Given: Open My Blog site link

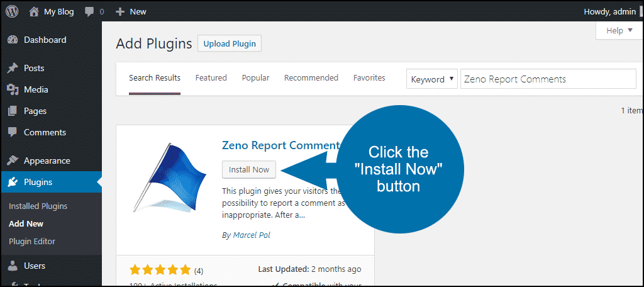Looking at the screenshot, I should click(58, 12).
